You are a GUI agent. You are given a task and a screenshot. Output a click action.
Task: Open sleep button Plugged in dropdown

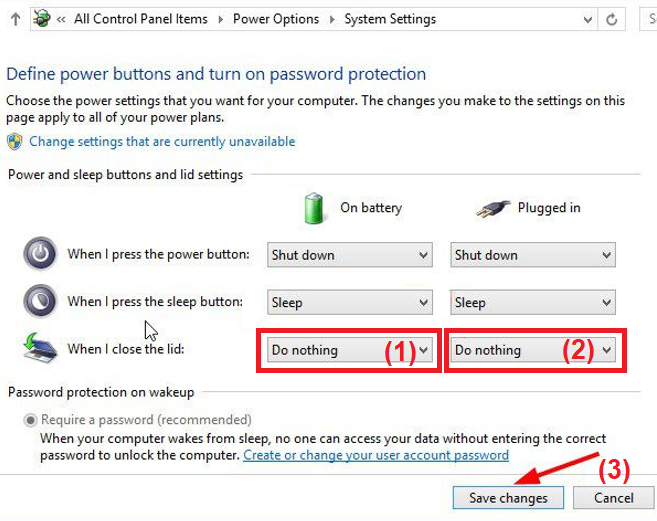(x=532, y=302)
